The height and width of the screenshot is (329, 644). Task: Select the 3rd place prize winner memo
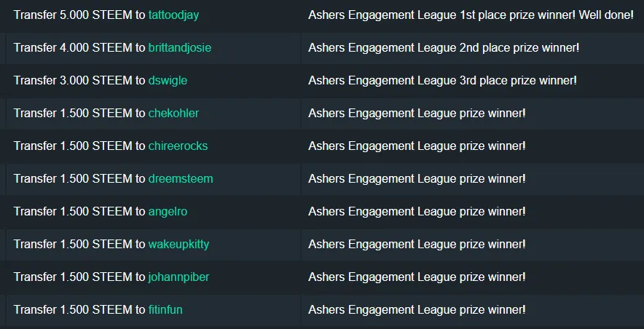[x=442, y=80]
